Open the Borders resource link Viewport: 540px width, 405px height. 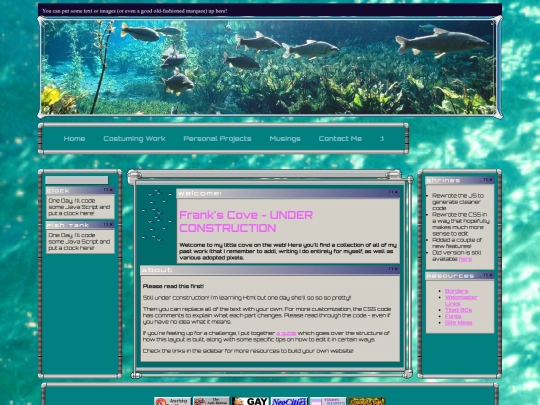(456, 291)
